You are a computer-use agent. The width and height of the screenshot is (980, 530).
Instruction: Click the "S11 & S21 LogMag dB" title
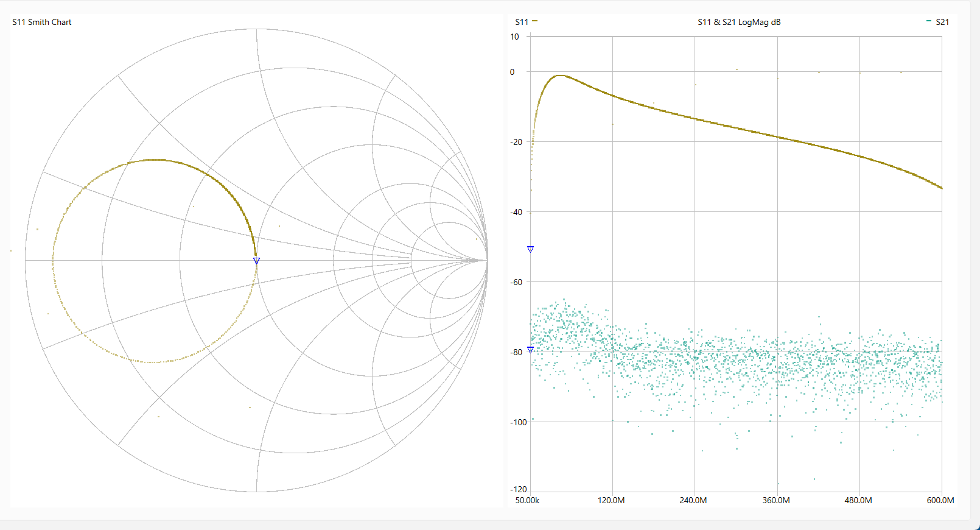point(739,22)
